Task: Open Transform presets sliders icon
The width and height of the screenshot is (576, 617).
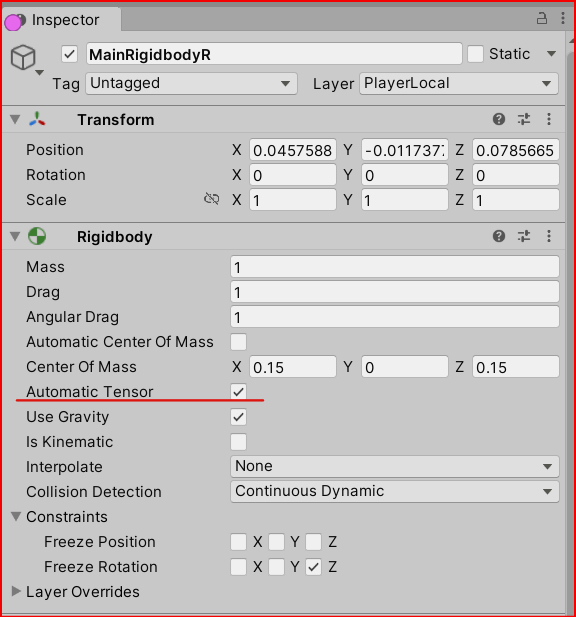Action: (524, 119)
